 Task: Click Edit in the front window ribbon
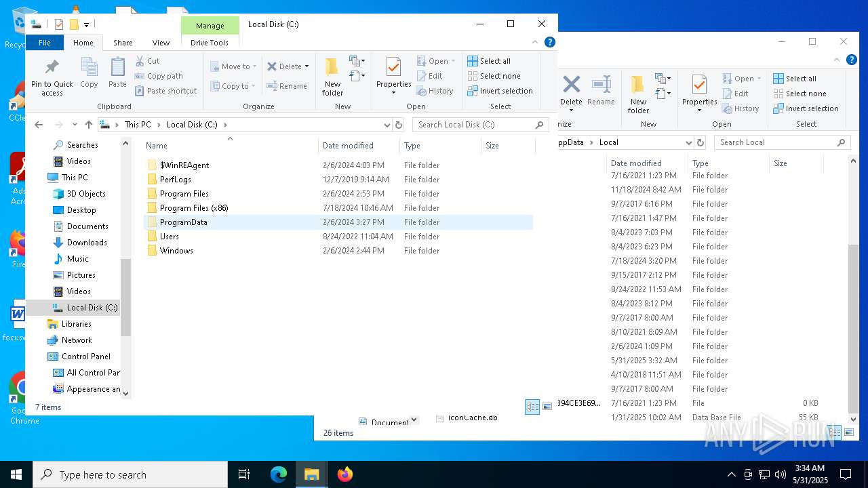[x=429, y=76]
